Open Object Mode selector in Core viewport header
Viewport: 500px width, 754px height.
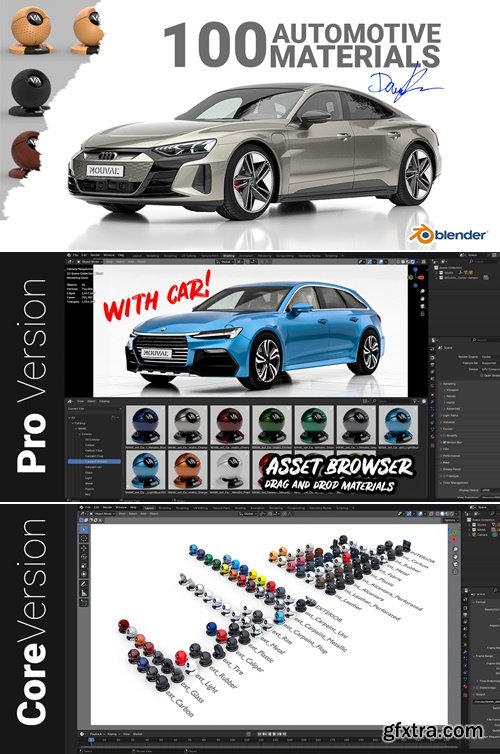[x=103, y=514]
